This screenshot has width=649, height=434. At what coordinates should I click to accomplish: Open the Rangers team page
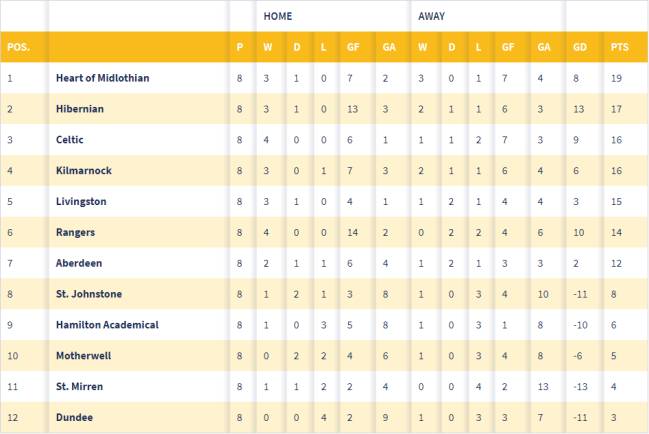click(75, 233)
